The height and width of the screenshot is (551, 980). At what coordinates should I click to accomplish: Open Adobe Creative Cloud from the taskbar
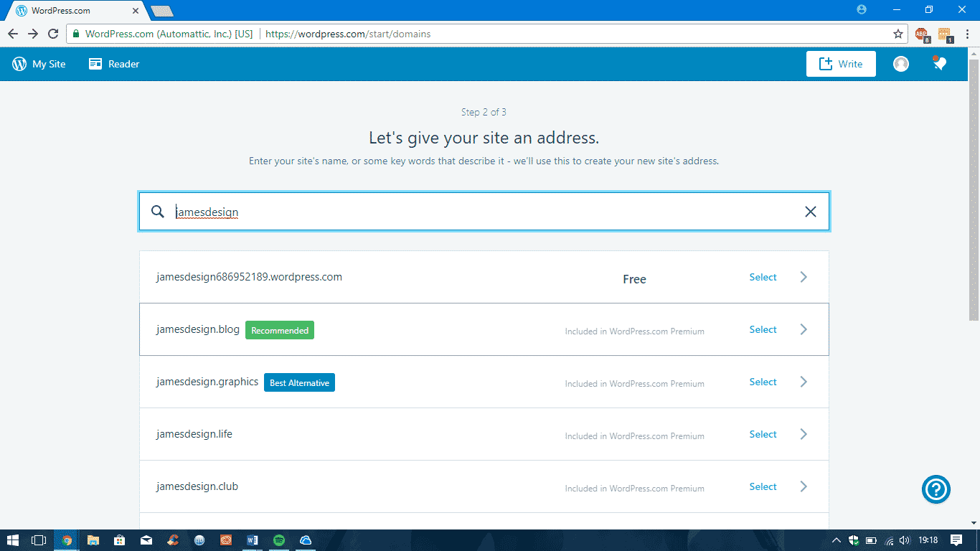(226, 540)
